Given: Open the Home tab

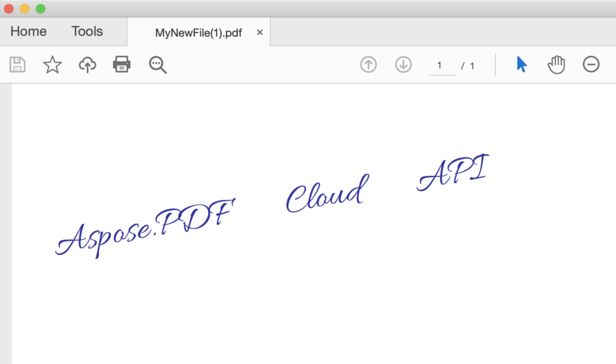Looking at the screenshot, I should [x=28, y=31].
